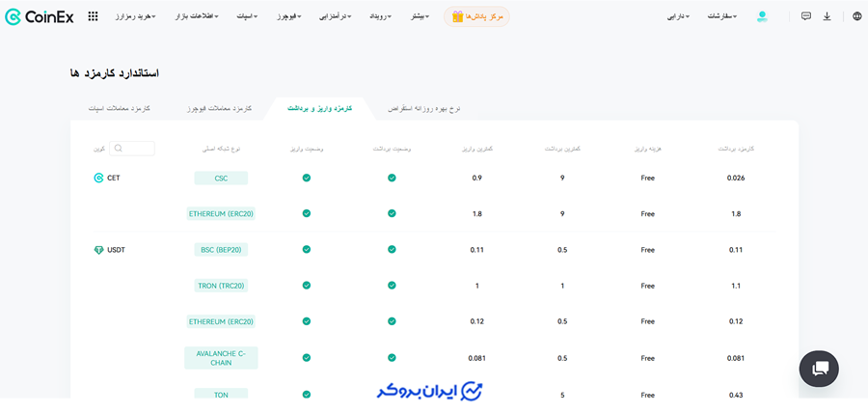The width and height of the screenshot is (868, 413).
Task: Expand the دارایی assets dropdown
Action: pyautogui.click(x=678, y=16)
